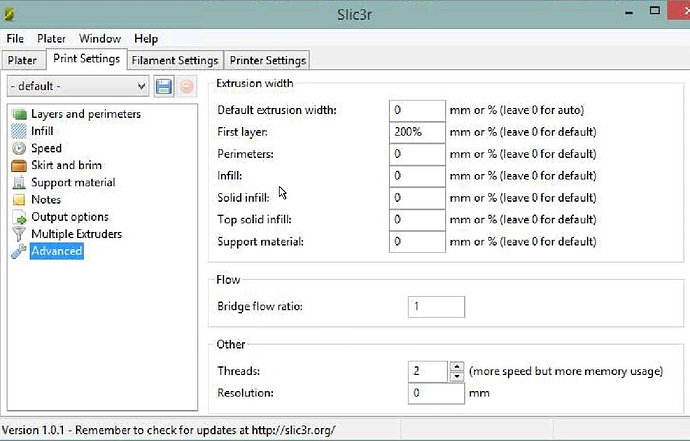The width and height of the screenshot is (690, 441).
Task: Click the Default extrusion width field
Action: click(x=417, y=110)
